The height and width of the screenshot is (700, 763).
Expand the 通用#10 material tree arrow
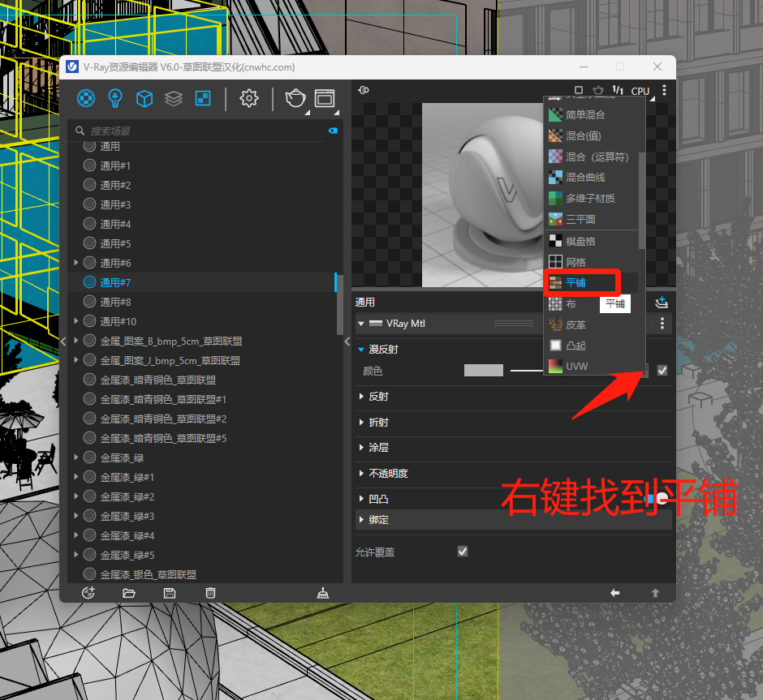76,321
